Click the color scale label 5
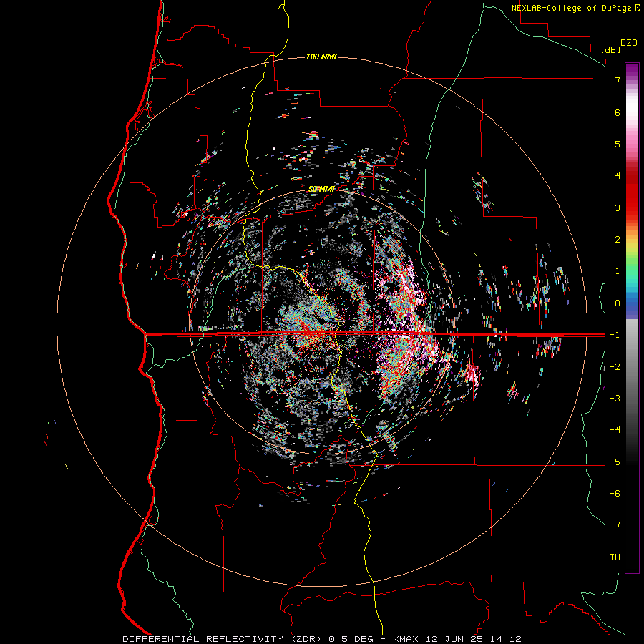 point(618,144)
